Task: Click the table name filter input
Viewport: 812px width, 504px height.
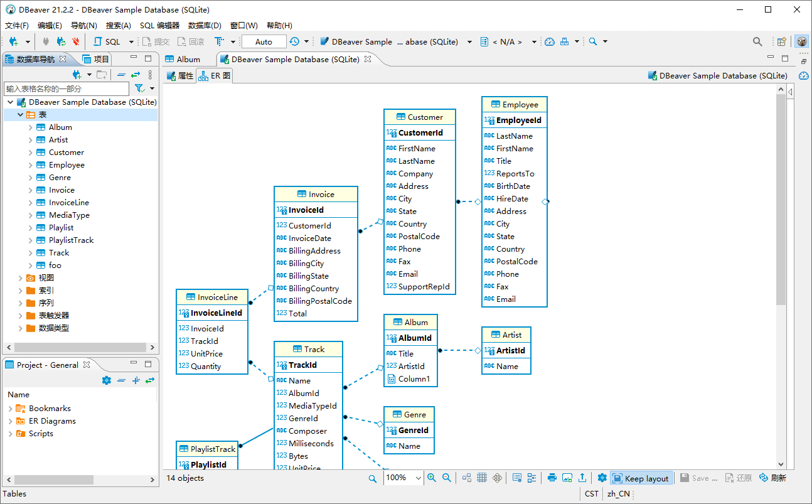Action: coord(67,88)
